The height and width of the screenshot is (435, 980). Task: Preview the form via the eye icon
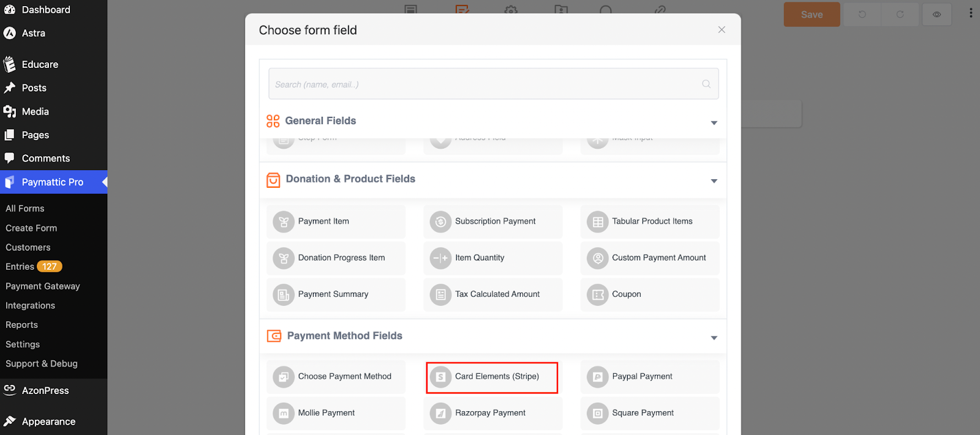coord(937,14)
